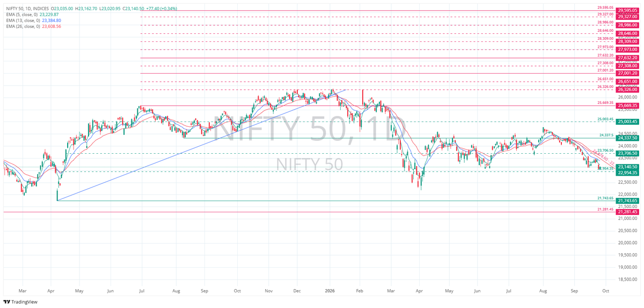This screenshot has width=644, height=308.
Task: Click the 28,986.00 price axis tag
Action: 627,25
